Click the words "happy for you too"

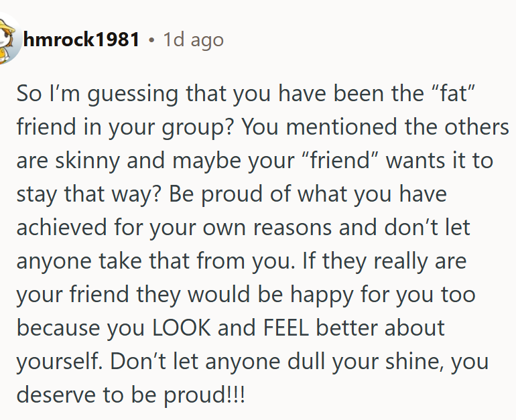383,294
